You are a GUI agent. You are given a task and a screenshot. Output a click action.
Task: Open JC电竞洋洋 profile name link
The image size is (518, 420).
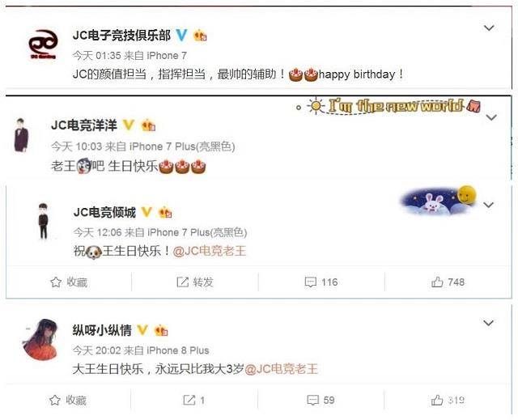point(84,125)
